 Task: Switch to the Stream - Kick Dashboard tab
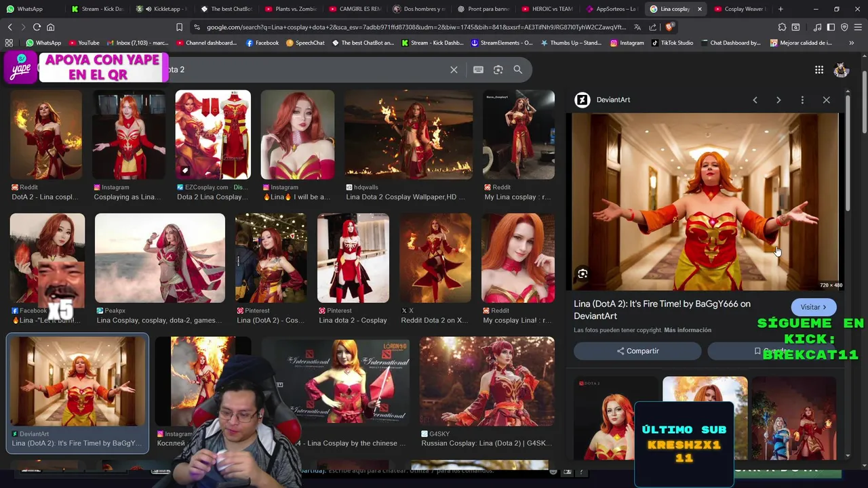(98, 9)
